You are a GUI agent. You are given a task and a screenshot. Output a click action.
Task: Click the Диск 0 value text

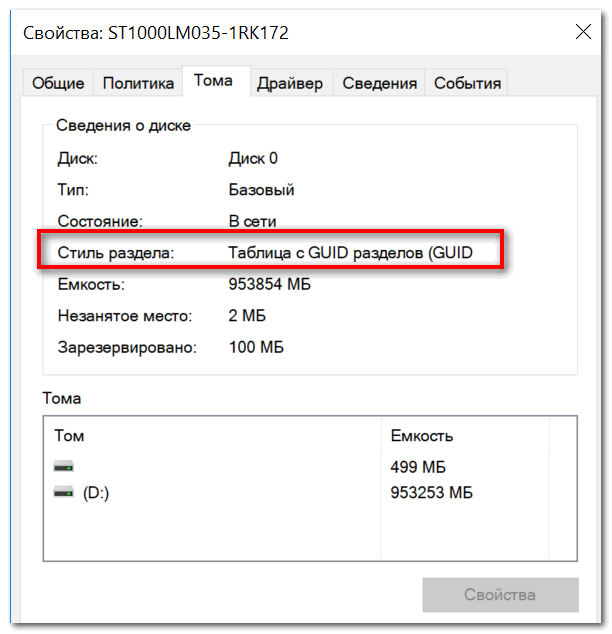(x=253, y=158)
